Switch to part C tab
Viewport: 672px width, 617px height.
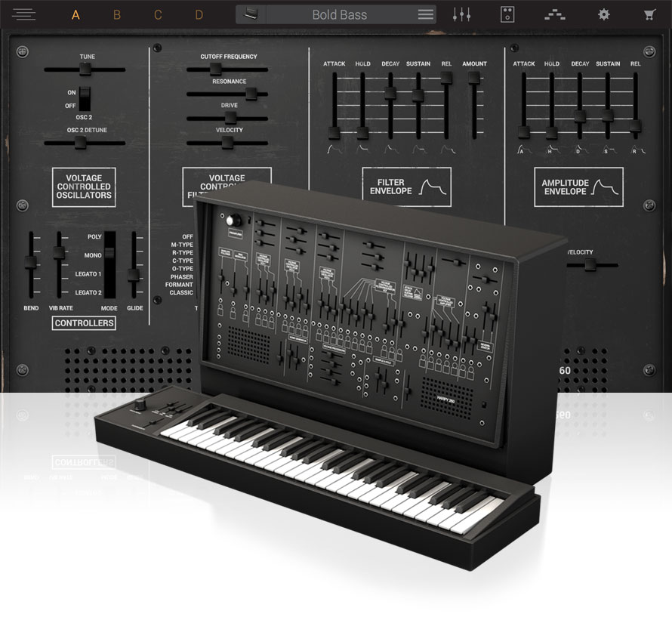pyautogui.click(x=158, y=14)
